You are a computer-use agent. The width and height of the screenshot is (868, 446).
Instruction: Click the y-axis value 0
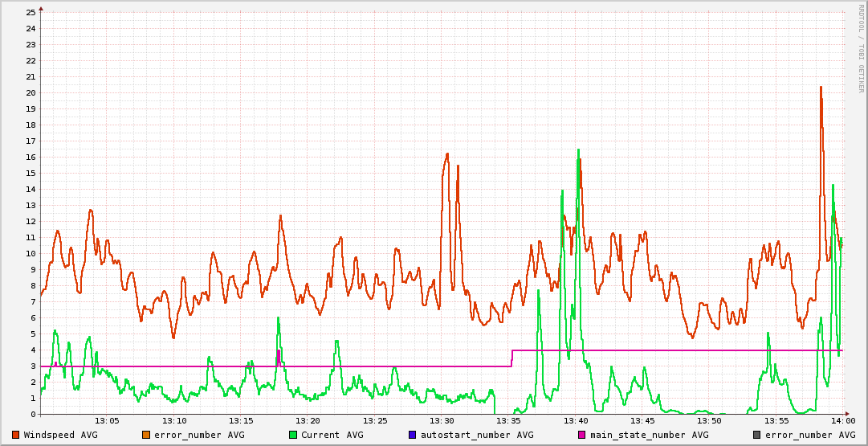point(33,414)
